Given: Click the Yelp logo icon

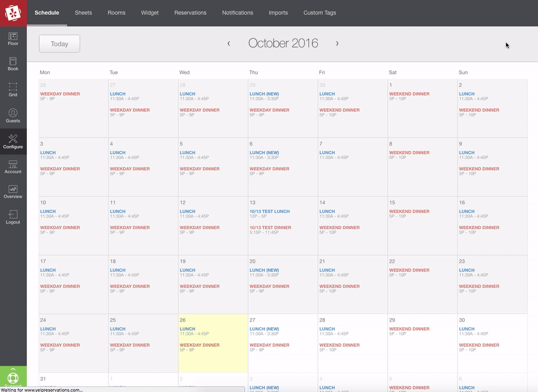Looking at the screenshot, I should pyautogui.click(x=13, y=13).
